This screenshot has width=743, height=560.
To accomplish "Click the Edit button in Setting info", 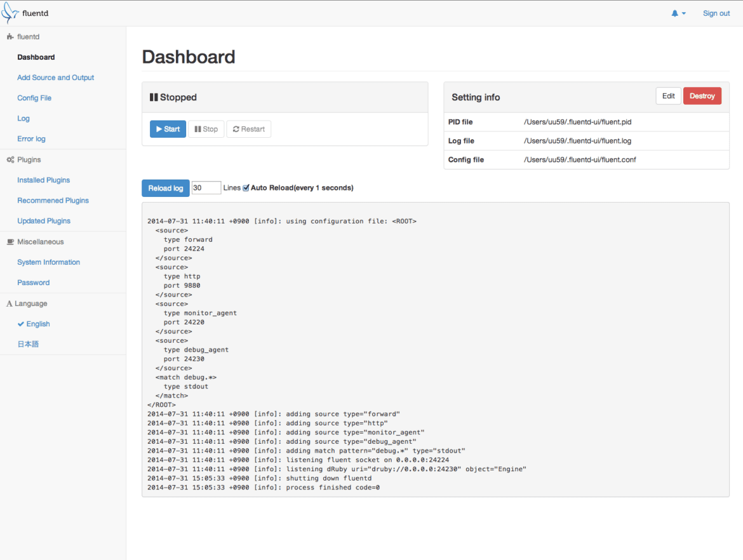I will coord(668,96).
